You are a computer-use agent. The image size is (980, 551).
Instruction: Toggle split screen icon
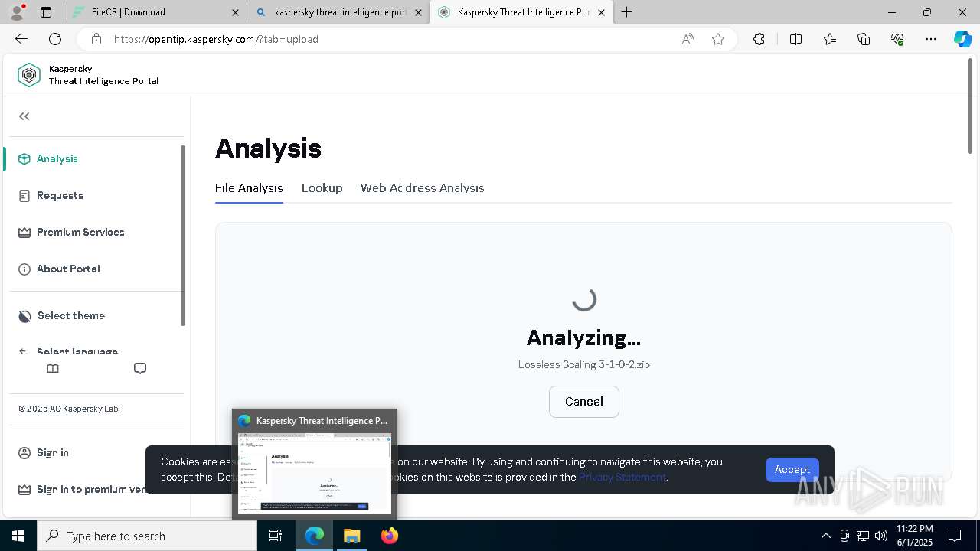click(x=795, y=39)
